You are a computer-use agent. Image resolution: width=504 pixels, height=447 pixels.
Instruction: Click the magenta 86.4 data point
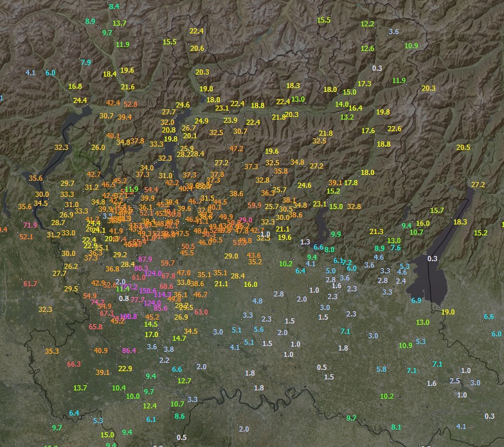(129, 351)
